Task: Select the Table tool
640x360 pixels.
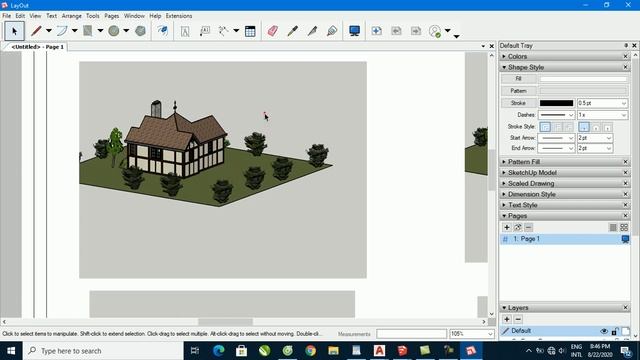Action: [x=250, y=31]
